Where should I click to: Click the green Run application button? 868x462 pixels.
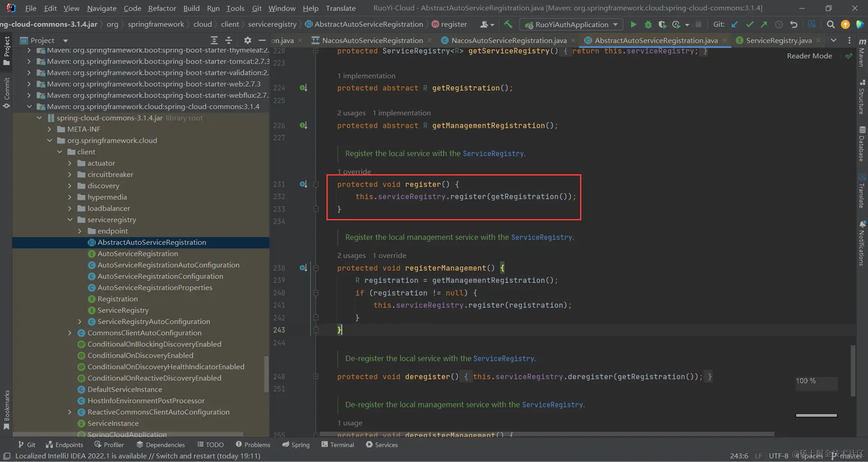coord(633,24)
